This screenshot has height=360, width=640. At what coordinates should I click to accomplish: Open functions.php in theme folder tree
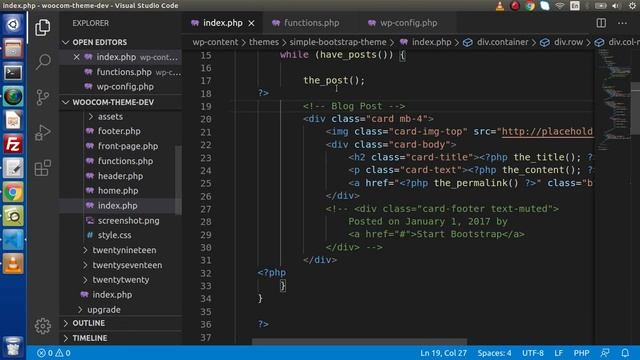tap(125, 161)
